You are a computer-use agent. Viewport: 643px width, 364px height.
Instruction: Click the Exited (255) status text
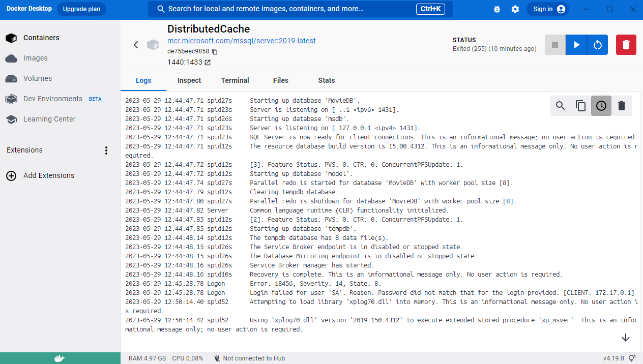494,49
